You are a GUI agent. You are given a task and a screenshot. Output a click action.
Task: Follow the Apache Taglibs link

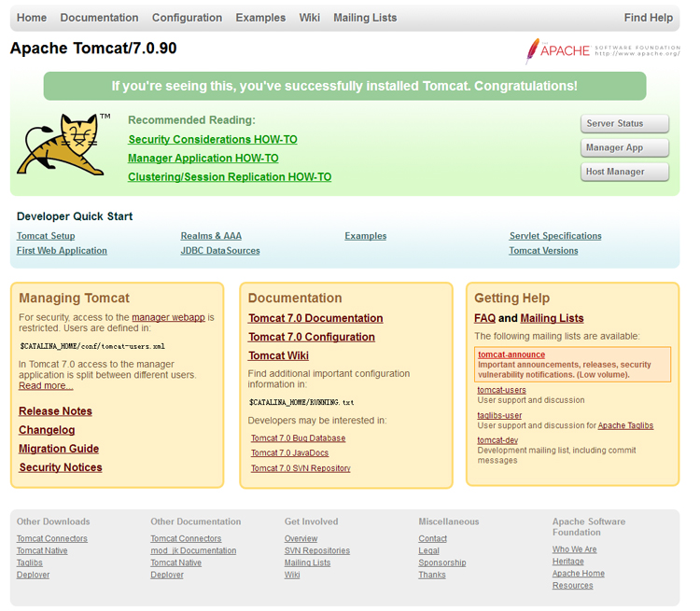(x=625, y=425)
